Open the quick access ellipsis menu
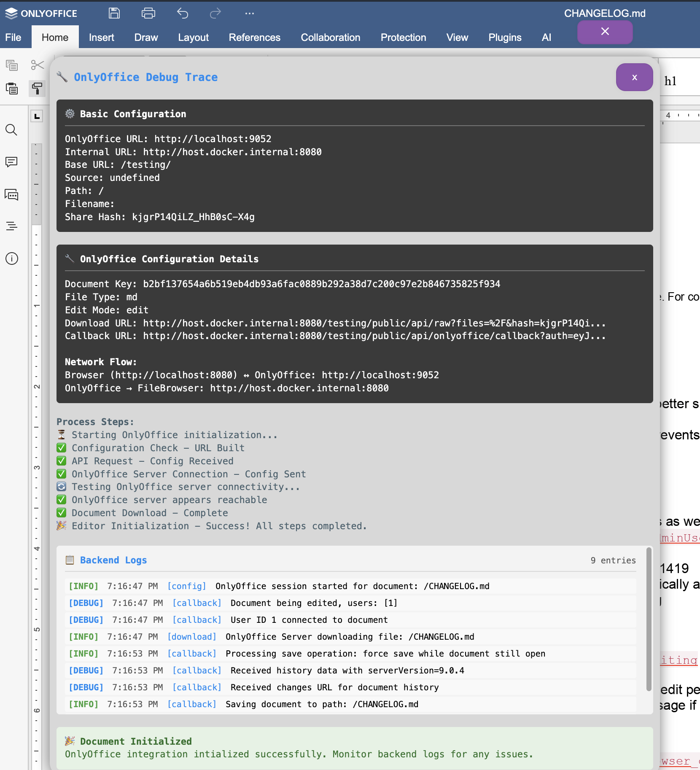This screenshot has width=700, height=770. point(249,13)
